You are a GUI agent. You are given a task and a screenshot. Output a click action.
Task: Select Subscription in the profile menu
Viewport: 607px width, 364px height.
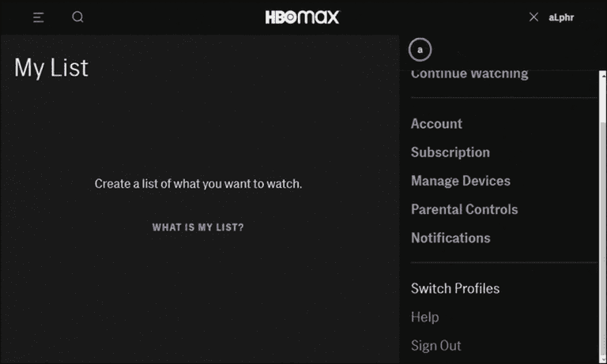(x=451, y=152)
